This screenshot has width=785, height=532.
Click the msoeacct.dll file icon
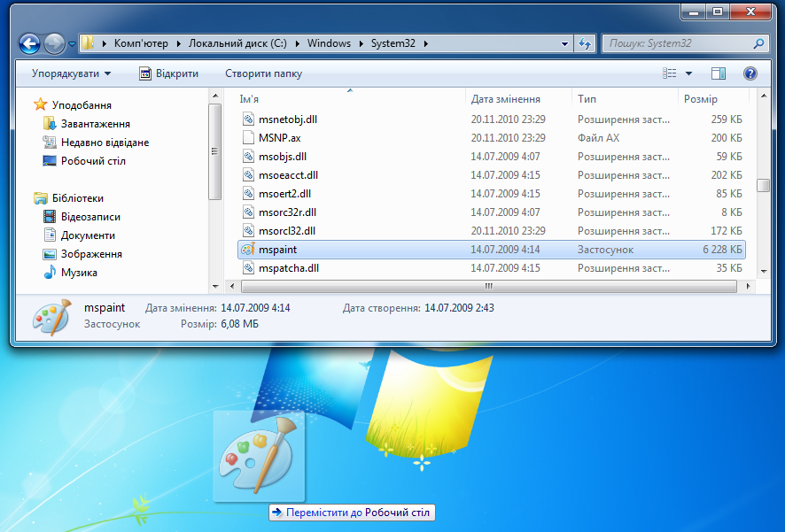(248, 175)
